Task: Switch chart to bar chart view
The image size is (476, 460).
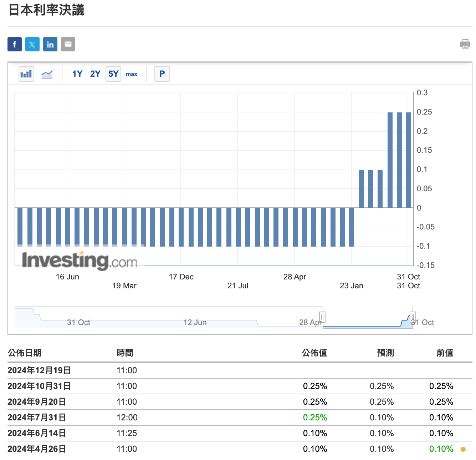Action: tap(26, 74)
